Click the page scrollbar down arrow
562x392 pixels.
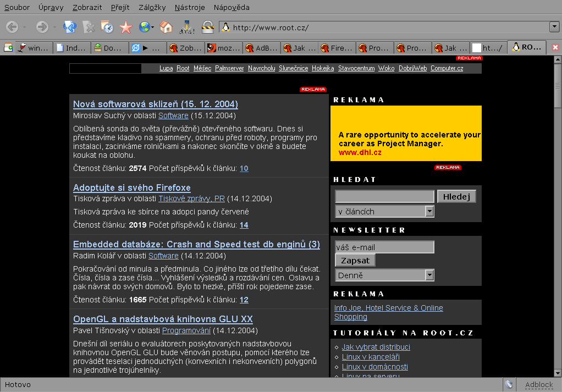pos(558,373)
